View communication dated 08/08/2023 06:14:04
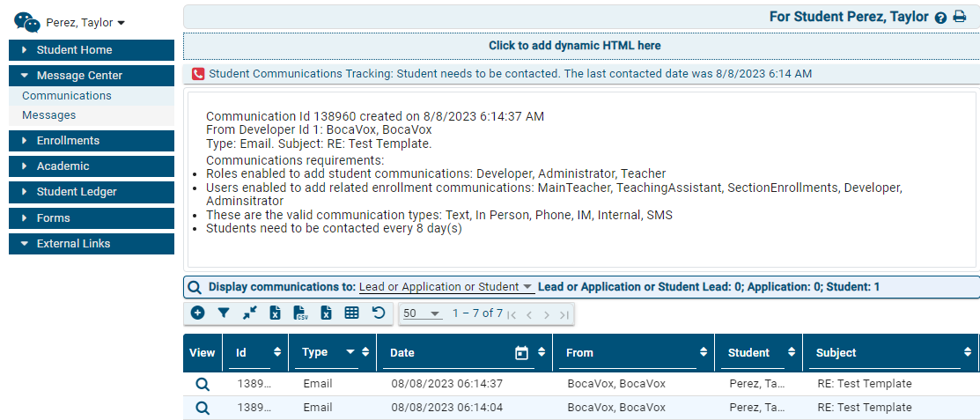The height and width of the screenshot is (420, 980). (x=203, y=408)
